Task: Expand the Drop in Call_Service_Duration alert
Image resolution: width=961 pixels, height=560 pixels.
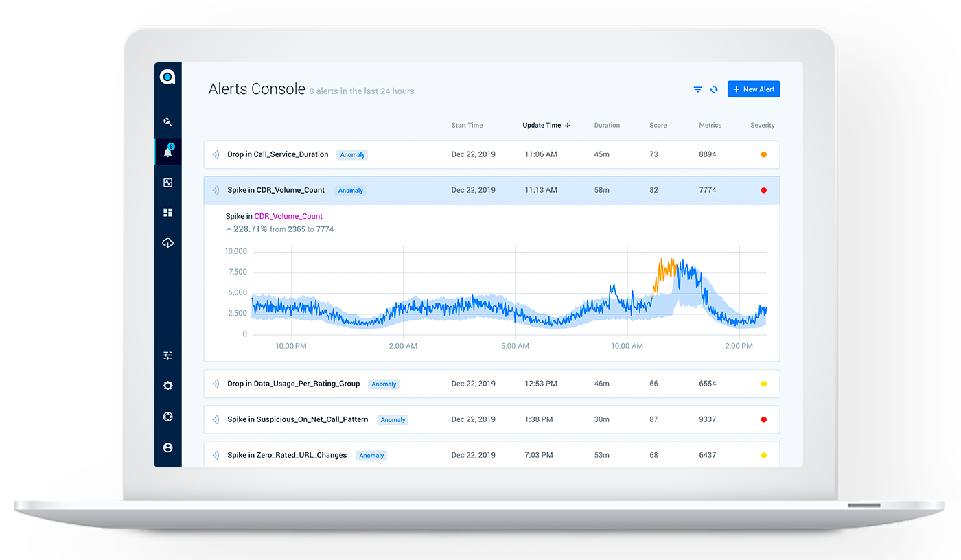Action: (491, 154)
